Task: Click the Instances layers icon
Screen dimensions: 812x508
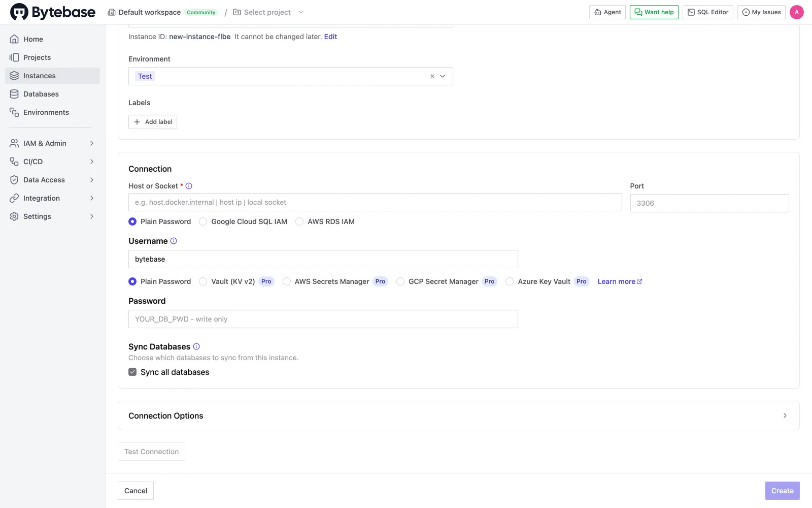Action: pos(14,76)
